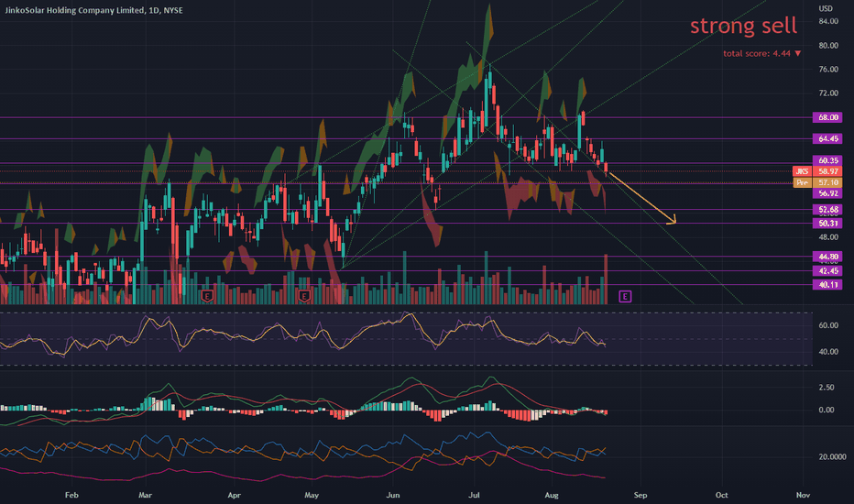
Task: Select the 42.45 price level label
Action: 827,271
